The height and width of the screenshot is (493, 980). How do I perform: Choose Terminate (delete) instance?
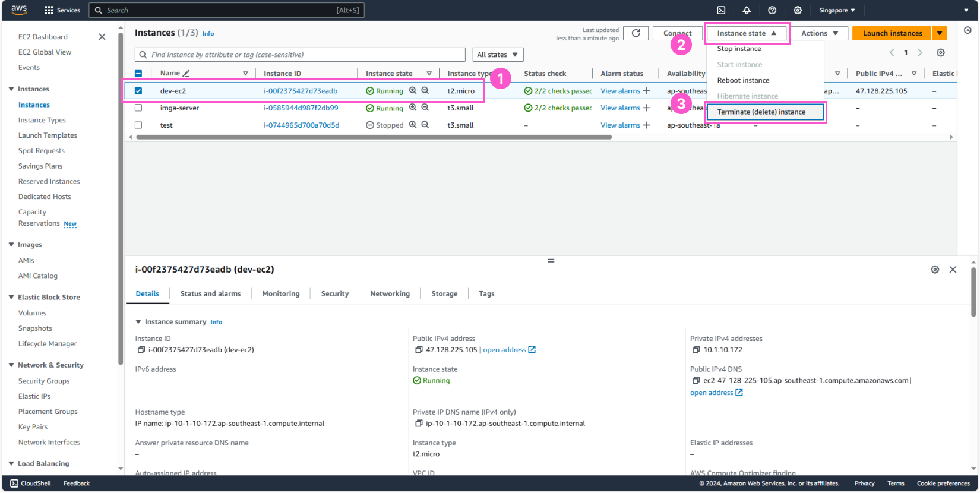[765, 112]
